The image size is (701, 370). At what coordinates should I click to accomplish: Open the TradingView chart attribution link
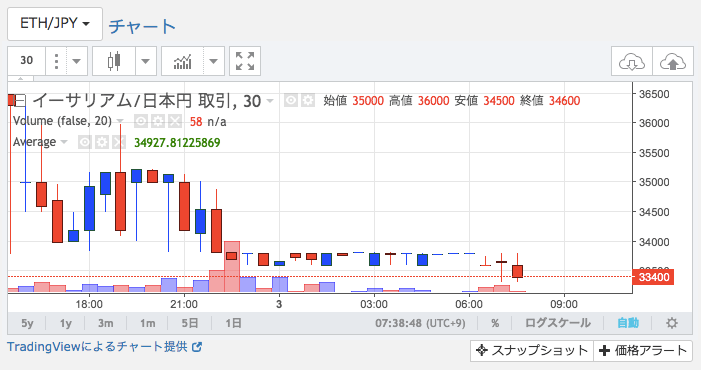(105, 347)
